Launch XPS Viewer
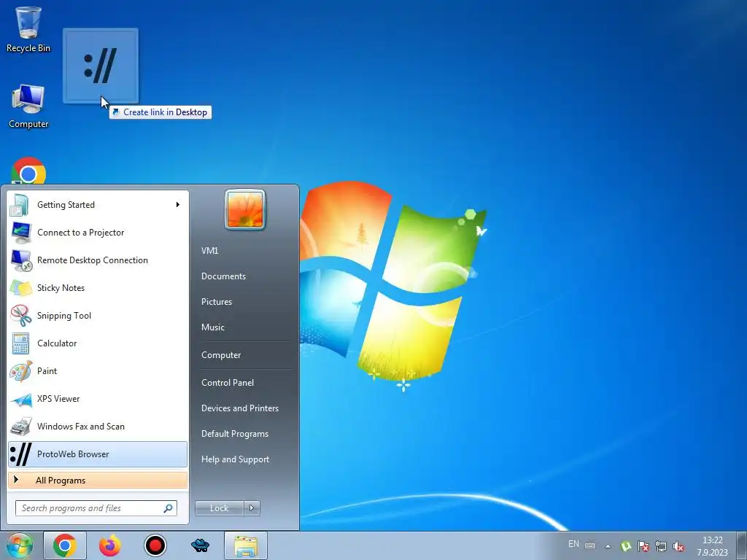 pos(98,399)
